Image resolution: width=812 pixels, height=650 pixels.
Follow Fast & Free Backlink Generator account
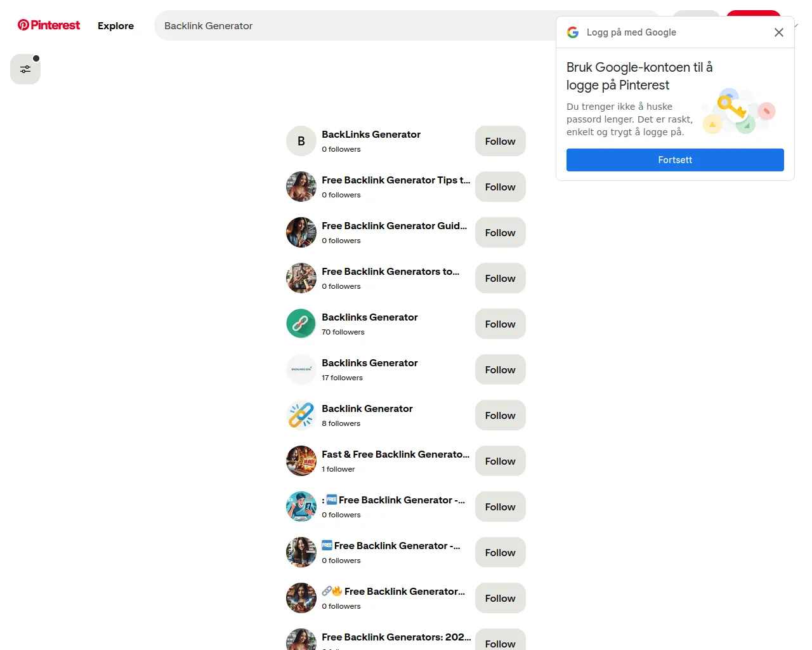500,461
